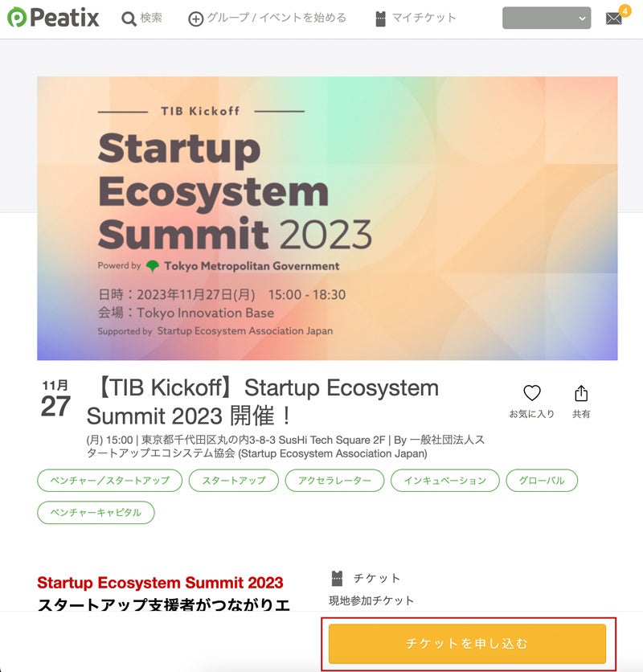Viewport: 643px width, 672px height.
Task: Click the インキュベーション tag
Action: (444, 481)
